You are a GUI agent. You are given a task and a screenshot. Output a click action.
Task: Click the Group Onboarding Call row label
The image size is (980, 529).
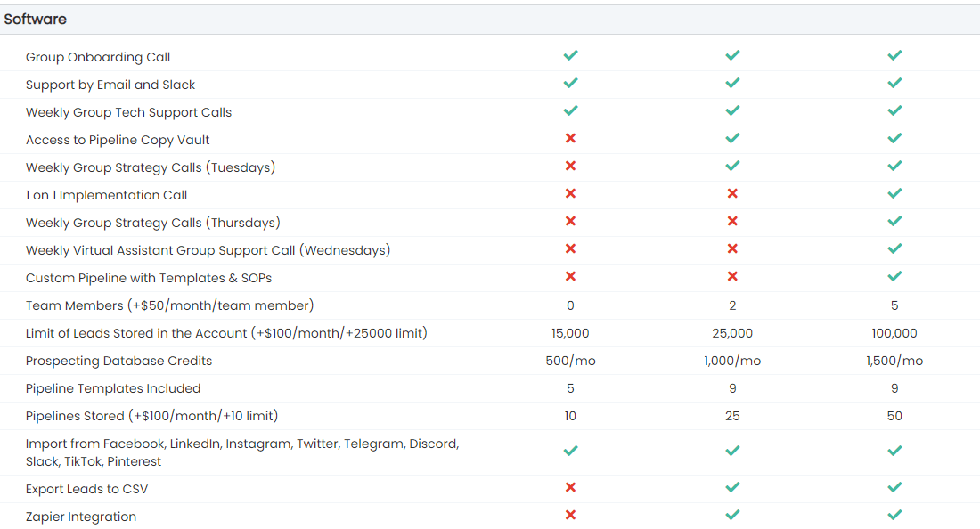(98, 57)
